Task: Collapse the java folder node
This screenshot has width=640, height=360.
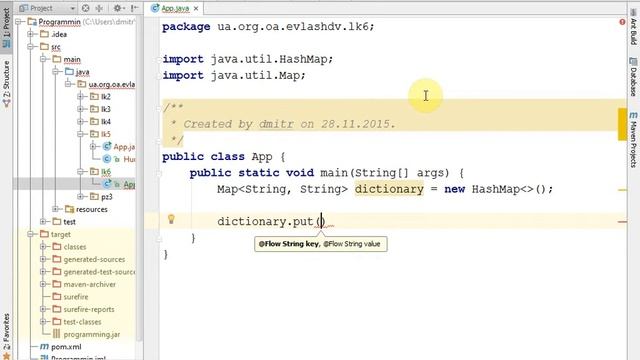Action: click(x=56, y=71)
